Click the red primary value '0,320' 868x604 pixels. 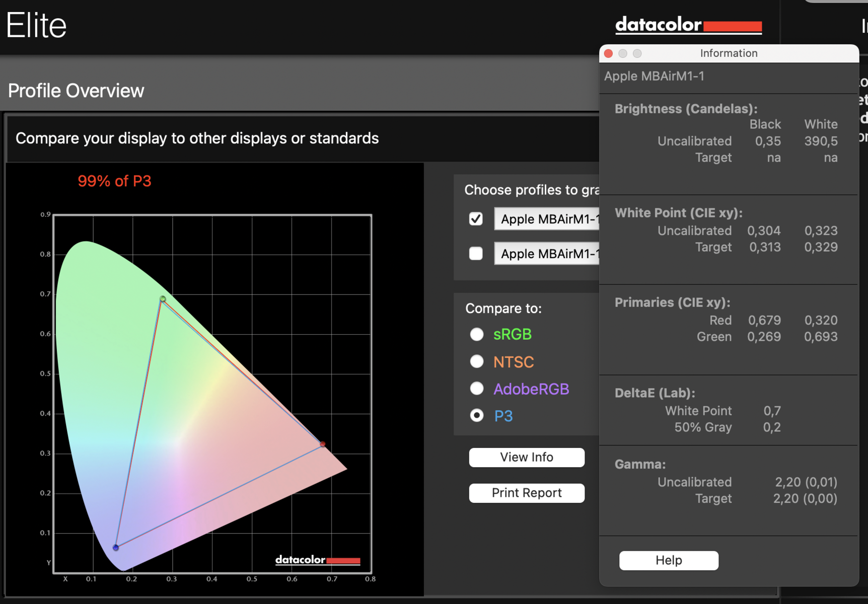(821, 320)
